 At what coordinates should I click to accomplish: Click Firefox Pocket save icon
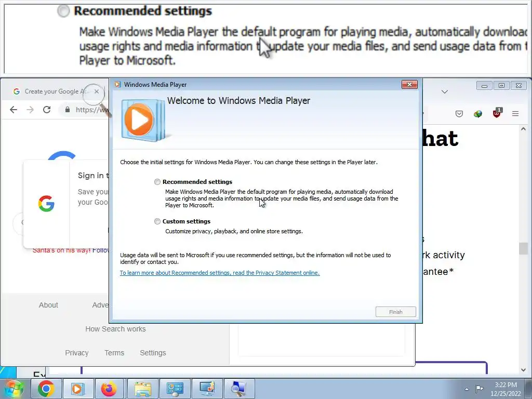click(x=459, y=114)
